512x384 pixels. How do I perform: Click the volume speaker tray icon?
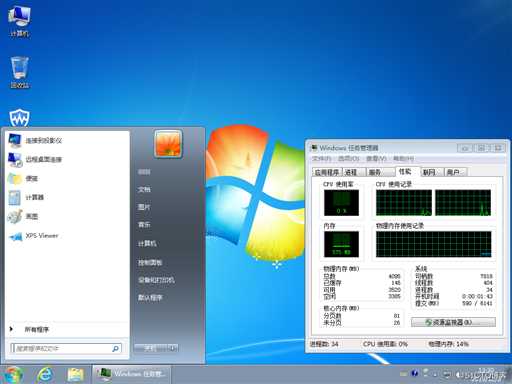(458, 375)
